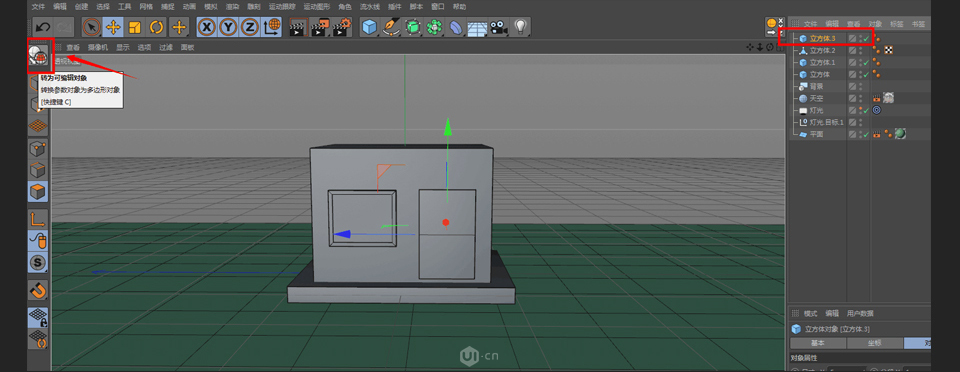This screenshot has width=960, height=372.
Task: Open 帮助 menu
Action: tap(459, 7)
